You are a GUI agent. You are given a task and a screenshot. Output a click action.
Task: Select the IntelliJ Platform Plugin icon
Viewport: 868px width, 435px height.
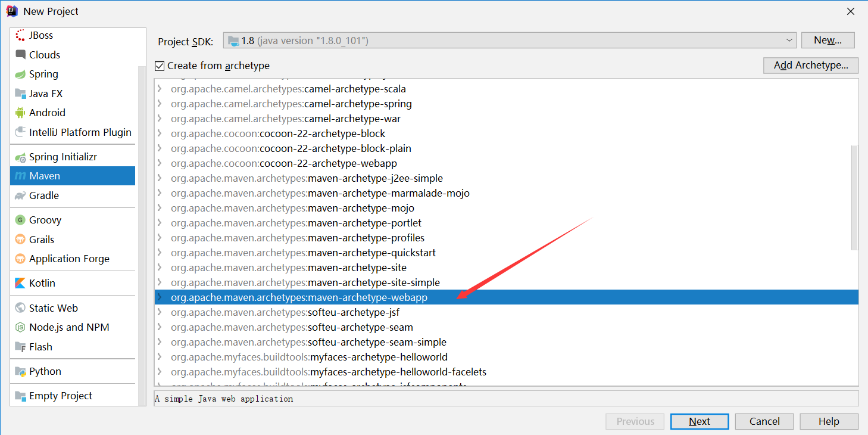click(x=20, y=132)
